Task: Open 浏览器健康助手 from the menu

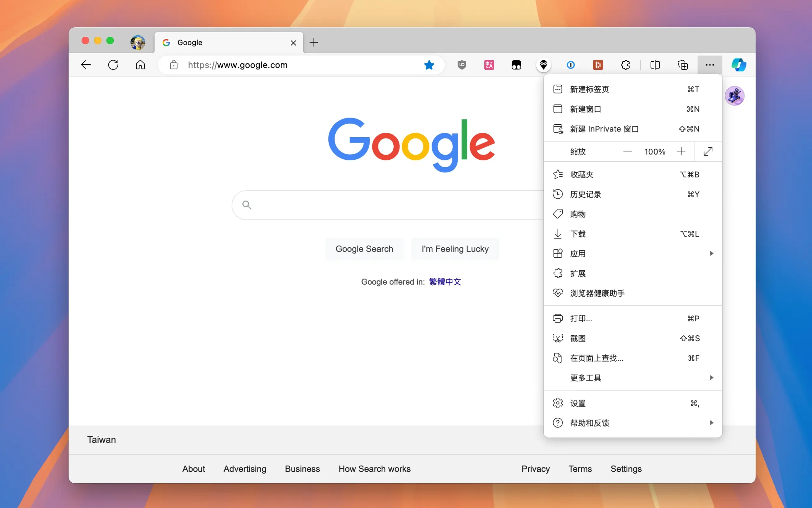Action: click(633, 293)
